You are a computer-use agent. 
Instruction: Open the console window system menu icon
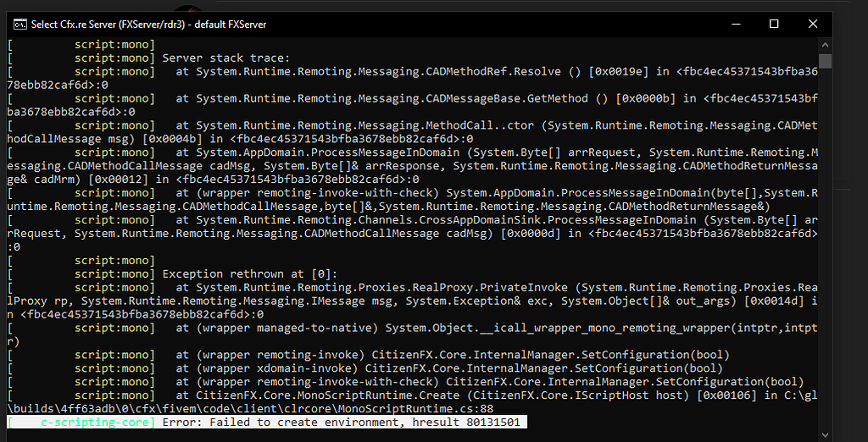(x=19, y=25)
